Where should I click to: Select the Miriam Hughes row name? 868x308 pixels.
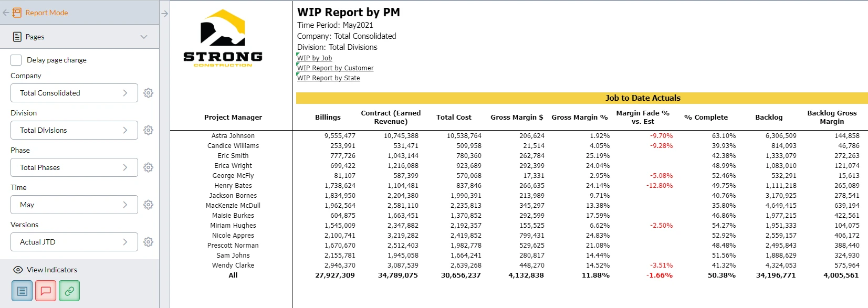[x=233, y=226]
